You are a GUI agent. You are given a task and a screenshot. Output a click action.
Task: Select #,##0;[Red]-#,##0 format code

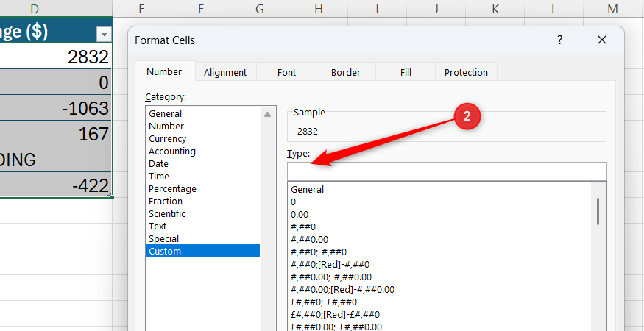[x=439, y=265]
